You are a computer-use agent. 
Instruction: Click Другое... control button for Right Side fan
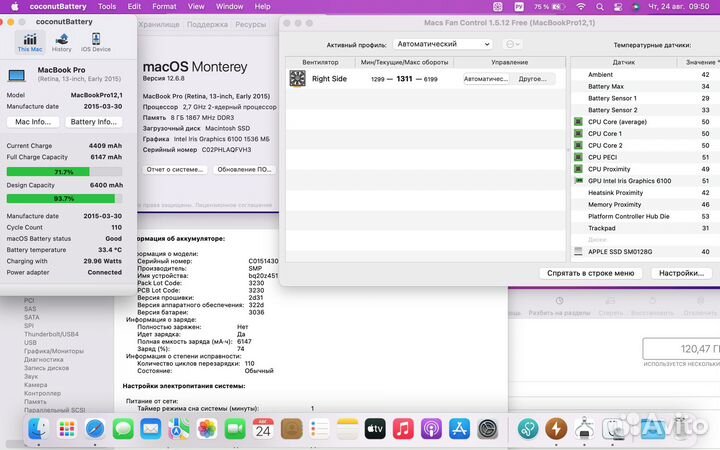point(533,79)
